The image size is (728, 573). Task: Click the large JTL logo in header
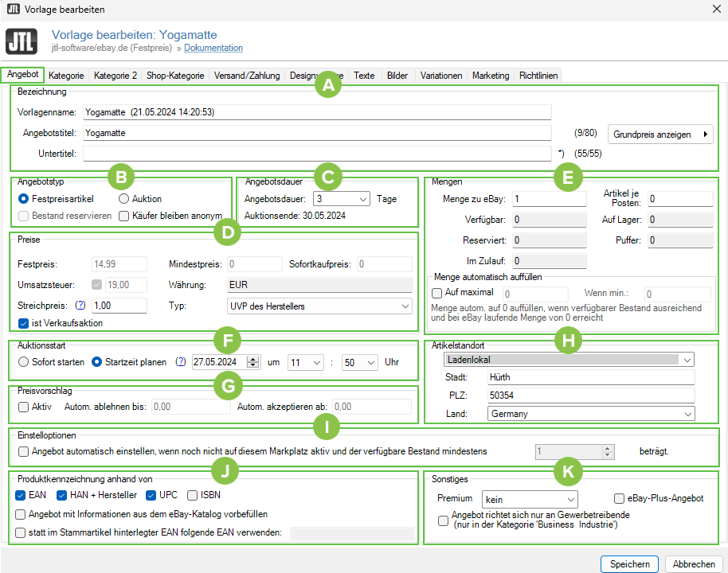tap(22, 41)
